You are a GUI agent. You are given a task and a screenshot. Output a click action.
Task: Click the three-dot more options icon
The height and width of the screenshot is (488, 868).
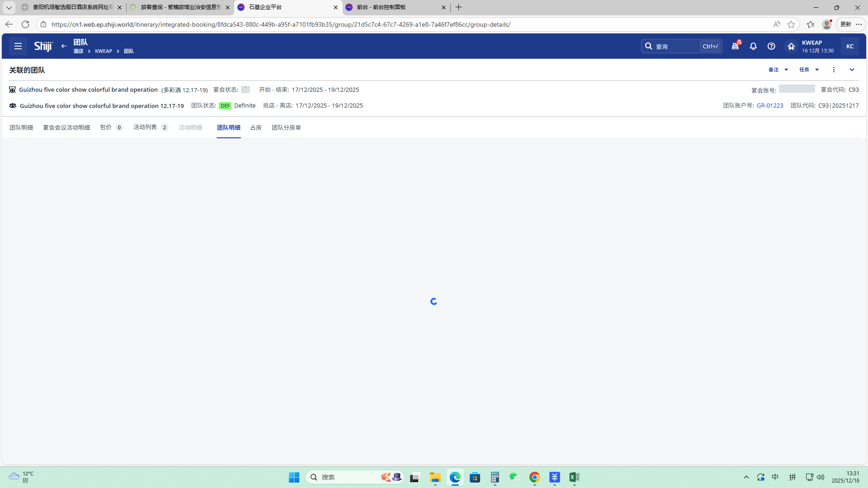pos(834,70)
